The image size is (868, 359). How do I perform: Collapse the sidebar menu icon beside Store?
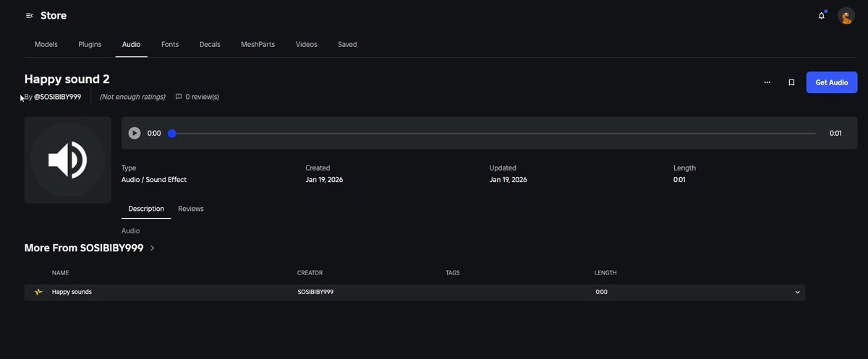29,15
